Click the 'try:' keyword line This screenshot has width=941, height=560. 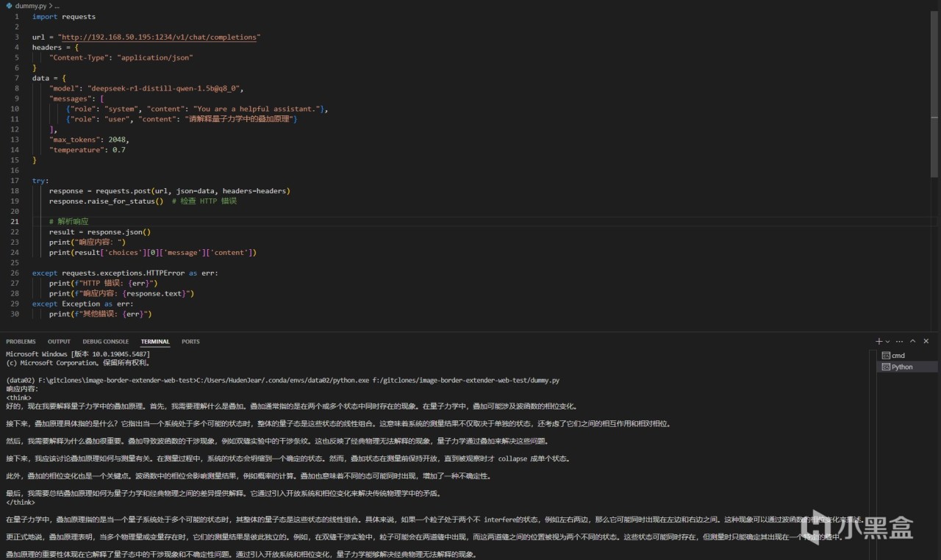(x=40, y=180)
